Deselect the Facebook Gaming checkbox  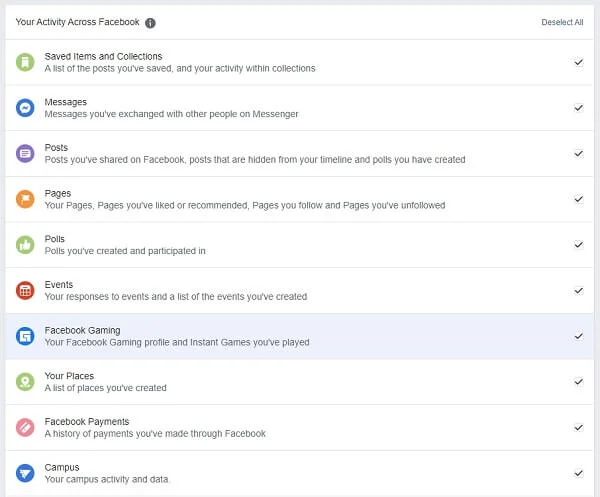578,336
